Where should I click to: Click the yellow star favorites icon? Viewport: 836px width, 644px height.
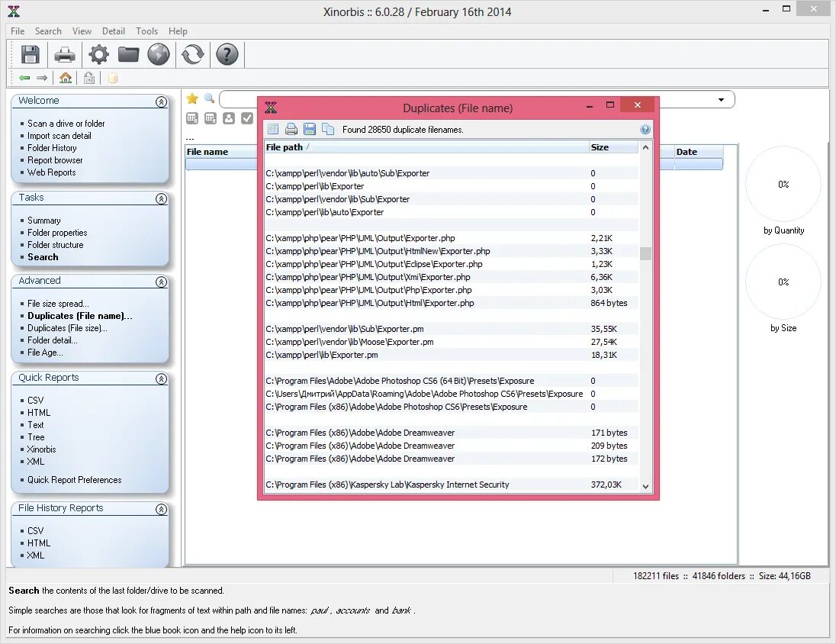(192, 98)
